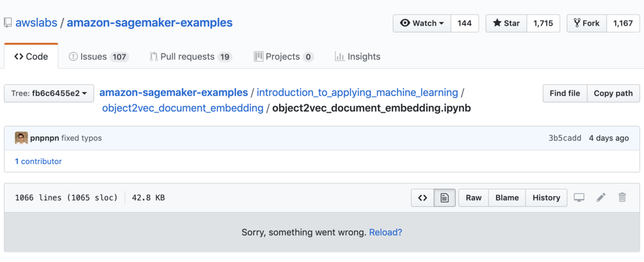
Task: Click the Reload? link
Action: (386, 233)
